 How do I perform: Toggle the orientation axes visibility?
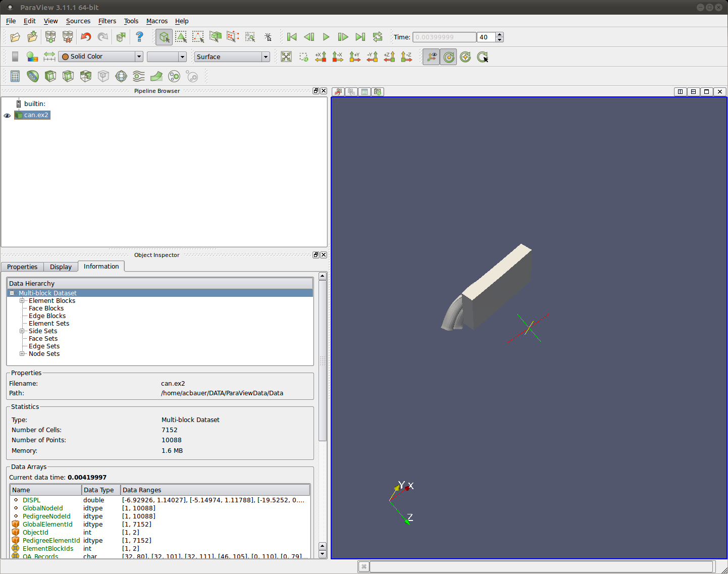coord(431,57)
